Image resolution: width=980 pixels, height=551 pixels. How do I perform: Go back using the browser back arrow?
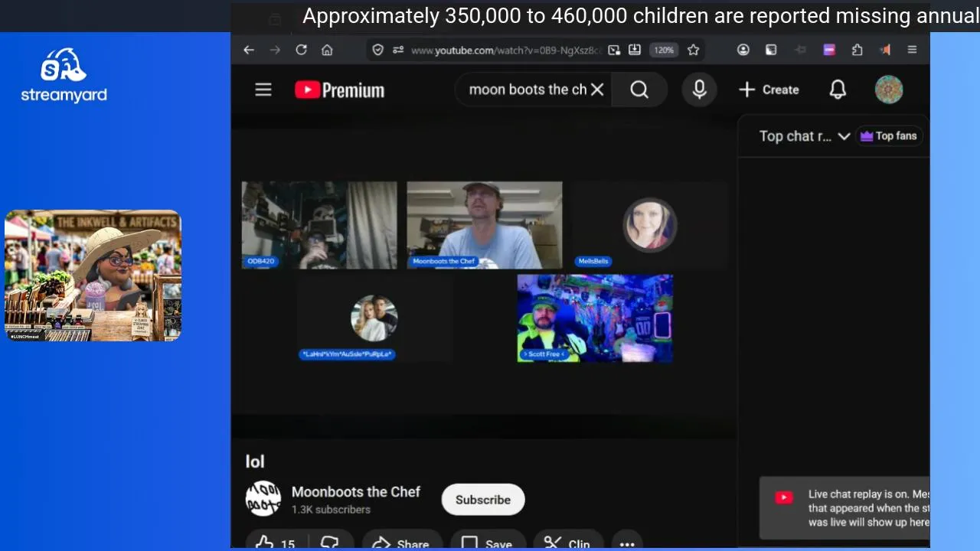click(249, 50)
